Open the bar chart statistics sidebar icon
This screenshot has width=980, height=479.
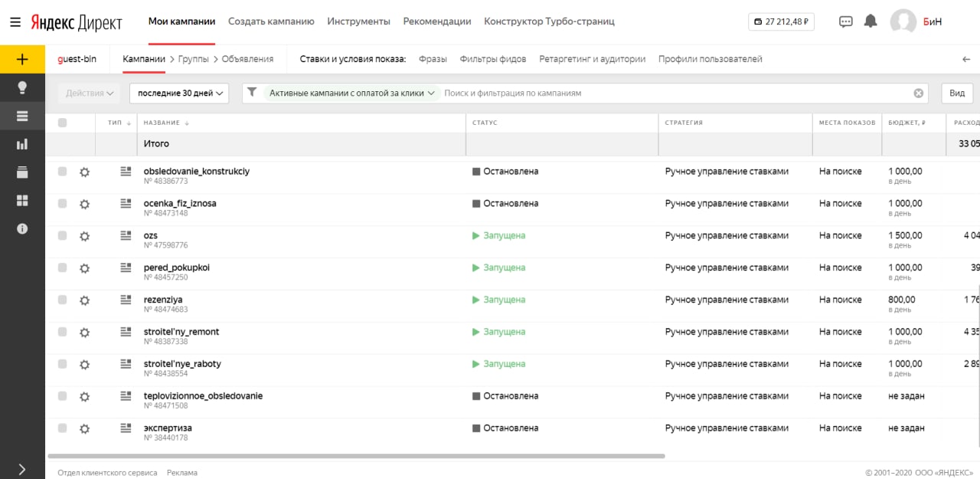pyautogui.click(x=22, y=144)
